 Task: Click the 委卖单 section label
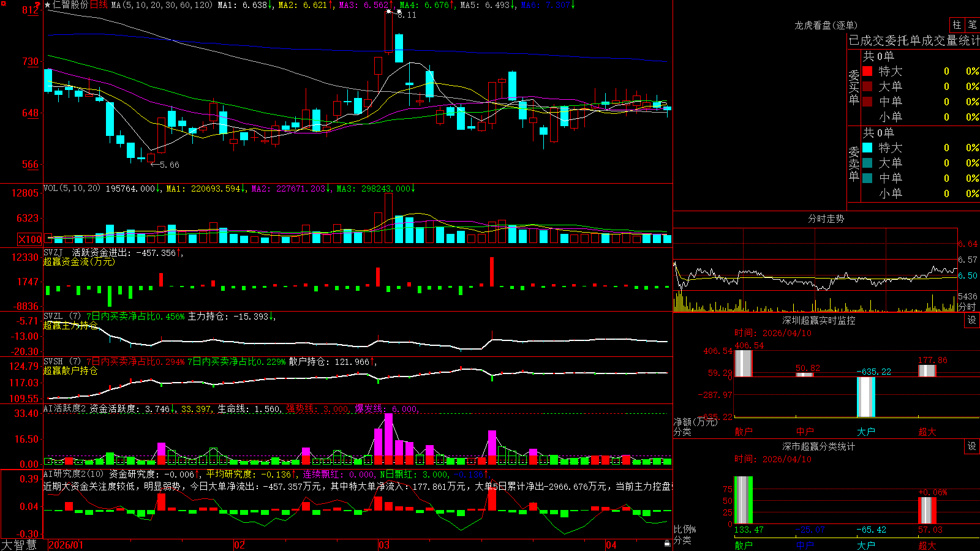coord(854,163)
